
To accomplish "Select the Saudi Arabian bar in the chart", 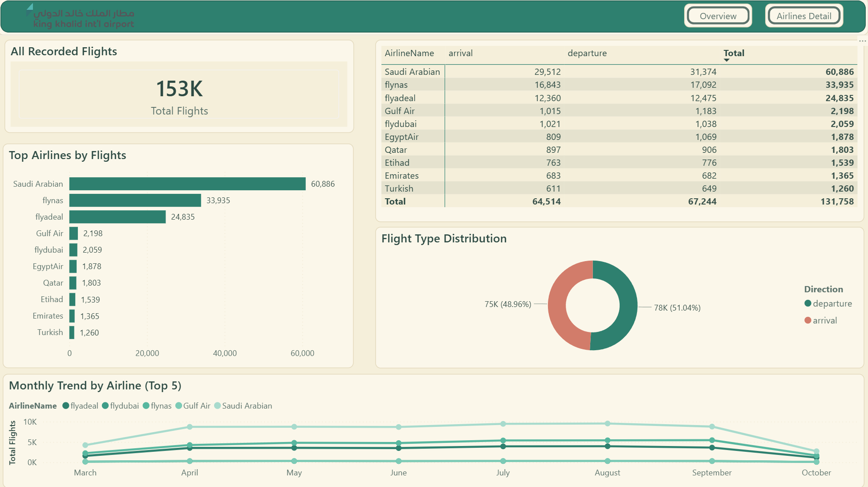I will (x=187, y=184).
